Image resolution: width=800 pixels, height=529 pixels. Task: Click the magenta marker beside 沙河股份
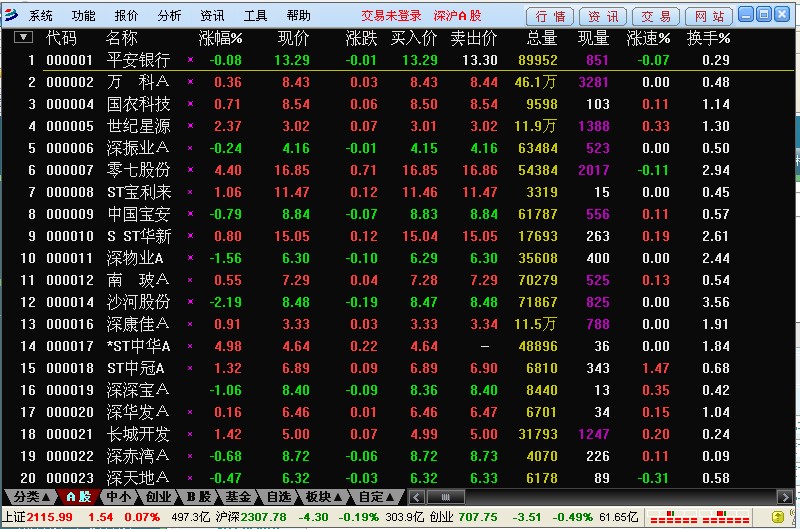tap(190, 302)
